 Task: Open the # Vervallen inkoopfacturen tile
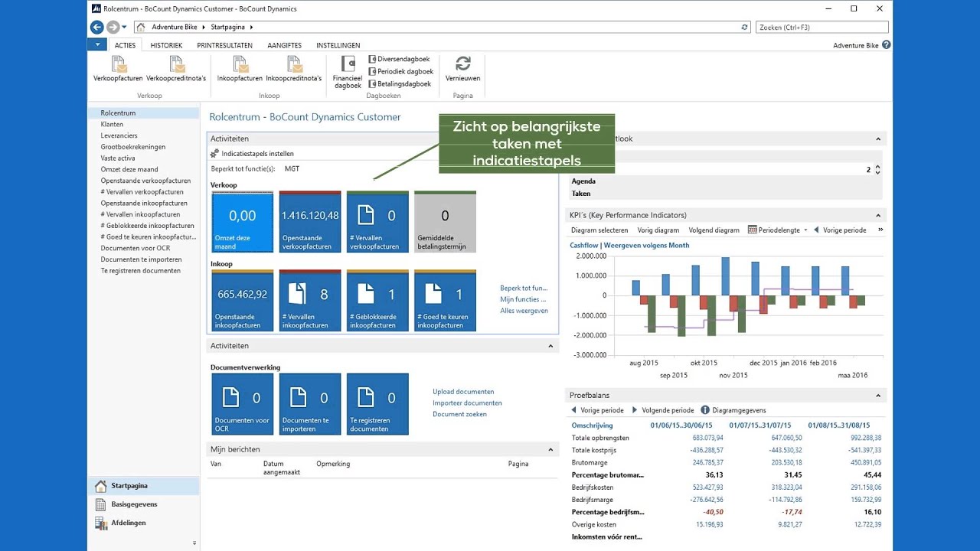click(x=310, y=301)
